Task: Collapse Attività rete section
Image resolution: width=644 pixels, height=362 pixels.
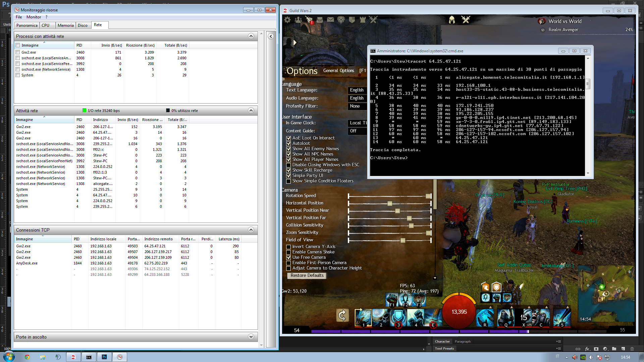Action: click(x=251, y=111)
